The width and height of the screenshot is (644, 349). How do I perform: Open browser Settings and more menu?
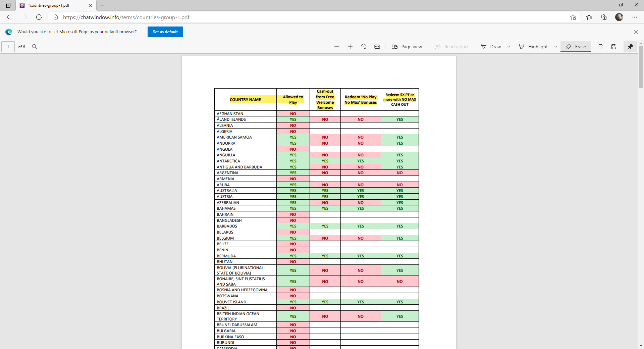point(635,17)
